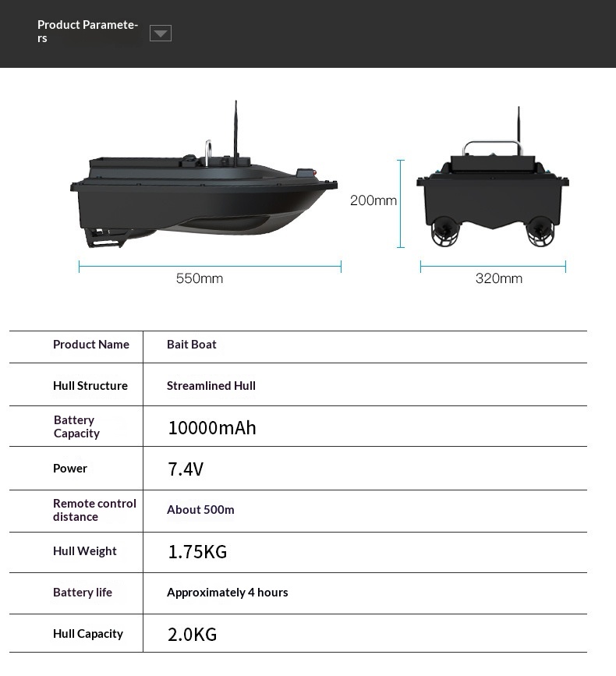The height and width of the screenshot is (676, 616).
Task: Select the Bait Boat value text
Action: 192,345
